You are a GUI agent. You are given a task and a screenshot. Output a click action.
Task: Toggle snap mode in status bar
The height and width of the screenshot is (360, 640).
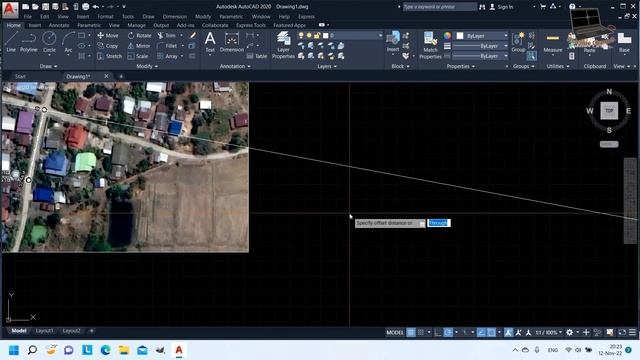(x=421, y=333)
